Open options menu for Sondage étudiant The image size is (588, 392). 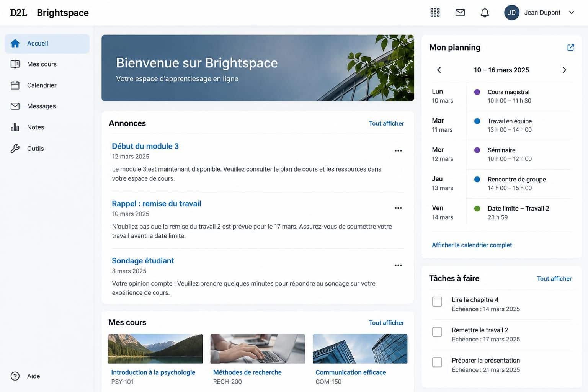398,265
